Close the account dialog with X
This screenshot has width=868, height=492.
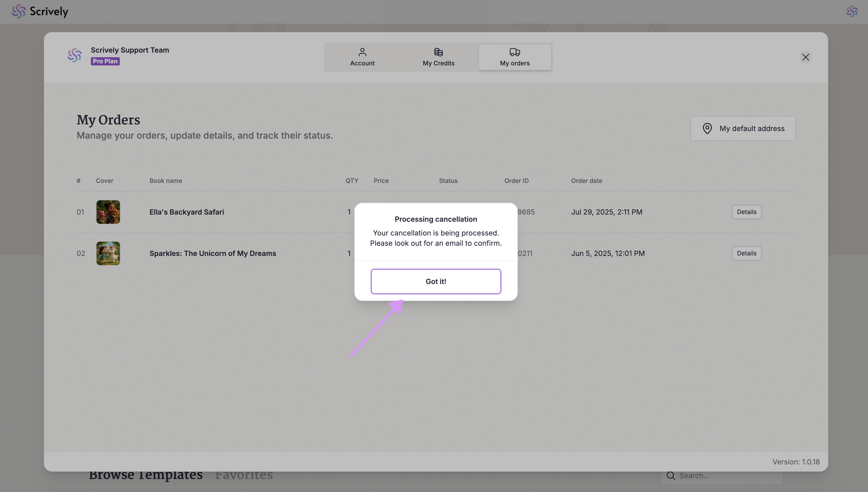(805, 57)
